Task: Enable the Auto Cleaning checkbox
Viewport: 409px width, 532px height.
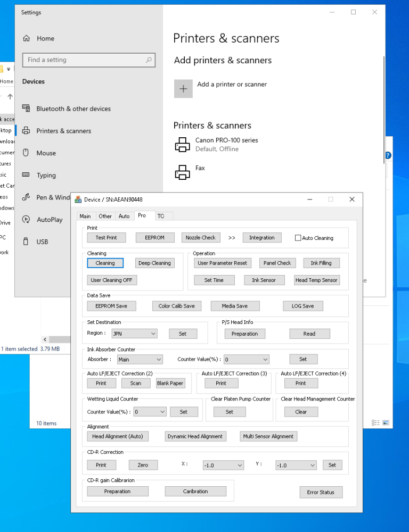Action: point(298,238)
